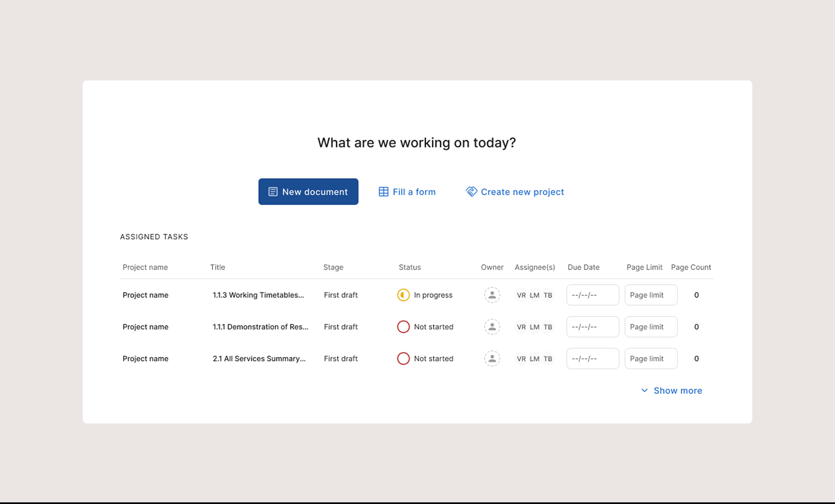
Task: Focus Page limit field in All Services Summary row
Action: (x=651, y=359)
